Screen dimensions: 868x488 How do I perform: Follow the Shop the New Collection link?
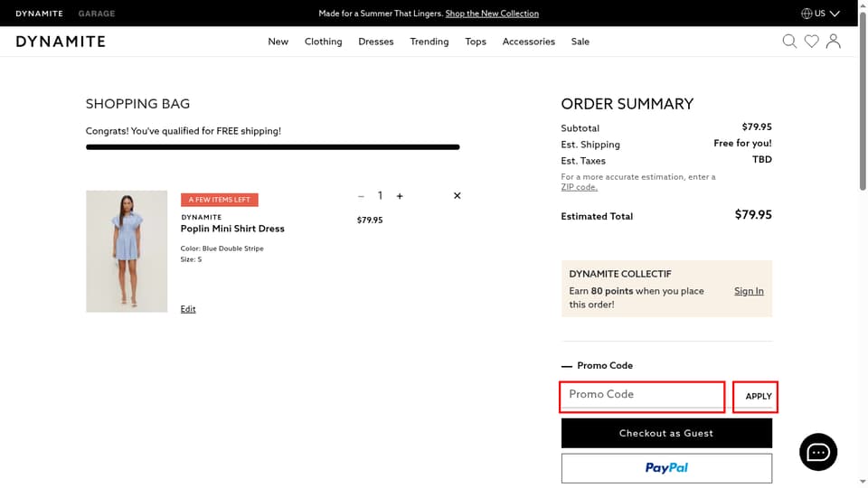click(492, 14)
